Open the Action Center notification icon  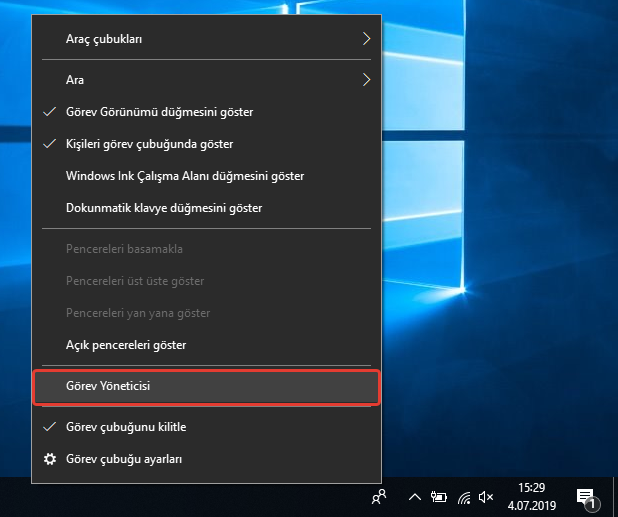[x=587, y=496]
